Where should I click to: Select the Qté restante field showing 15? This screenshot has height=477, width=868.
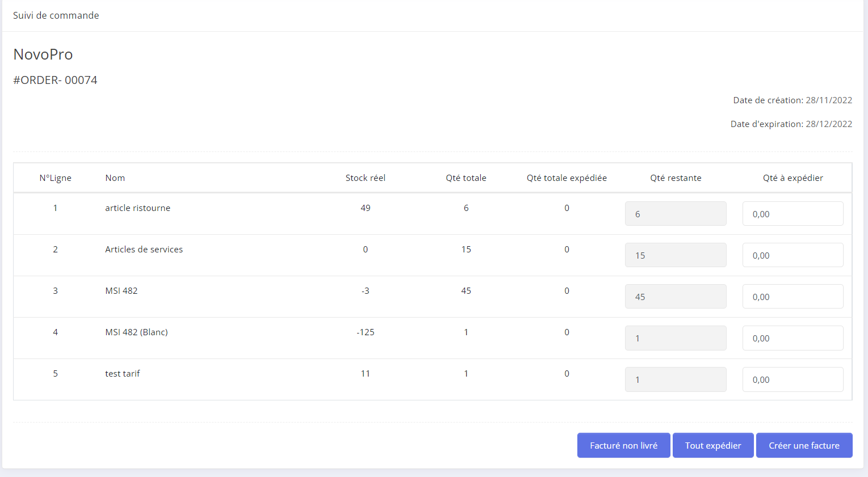(x=675, y=255)
